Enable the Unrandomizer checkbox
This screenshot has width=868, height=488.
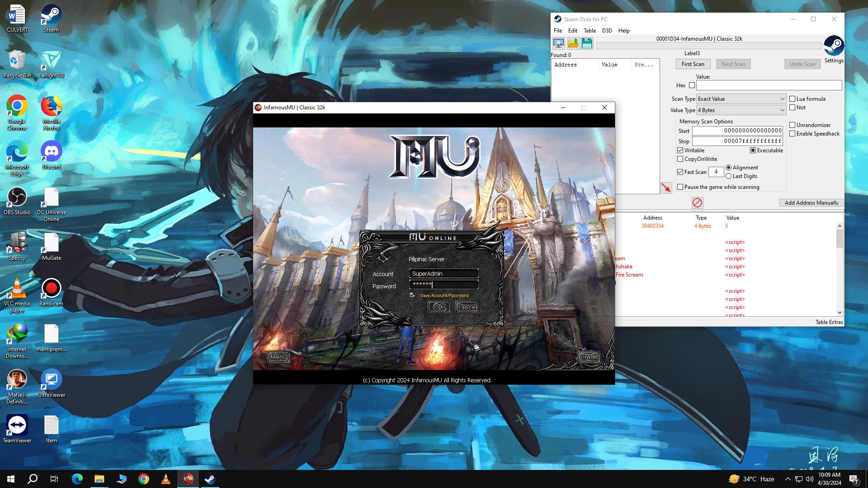[792, 125]
